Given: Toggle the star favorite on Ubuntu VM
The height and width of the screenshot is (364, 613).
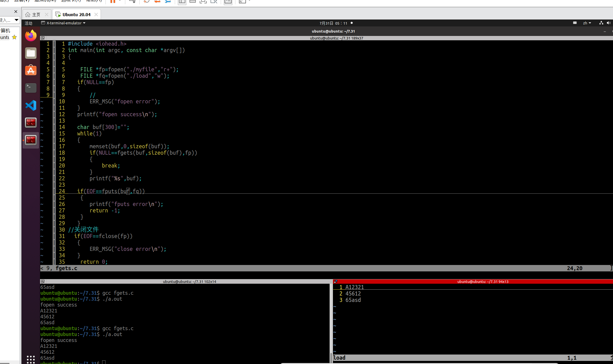Looking at the screenshot, I should 14,37.
